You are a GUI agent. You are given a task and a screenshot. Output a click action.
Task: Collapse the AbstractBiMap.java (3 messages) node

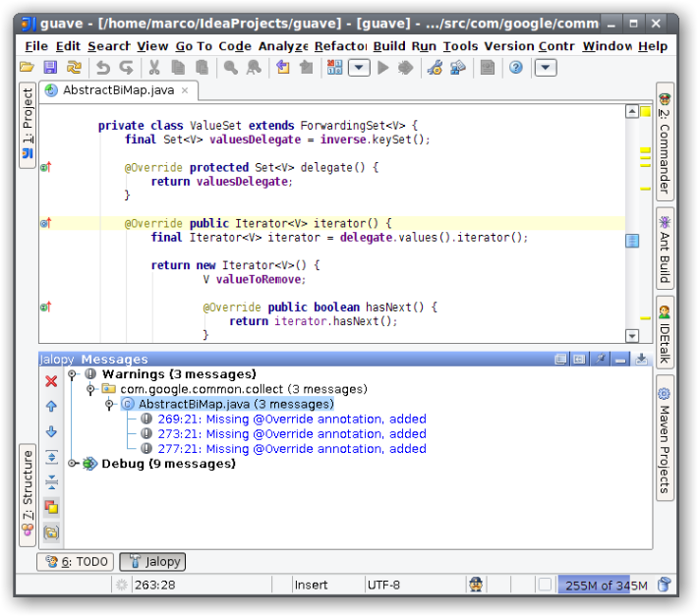point(109,405)
